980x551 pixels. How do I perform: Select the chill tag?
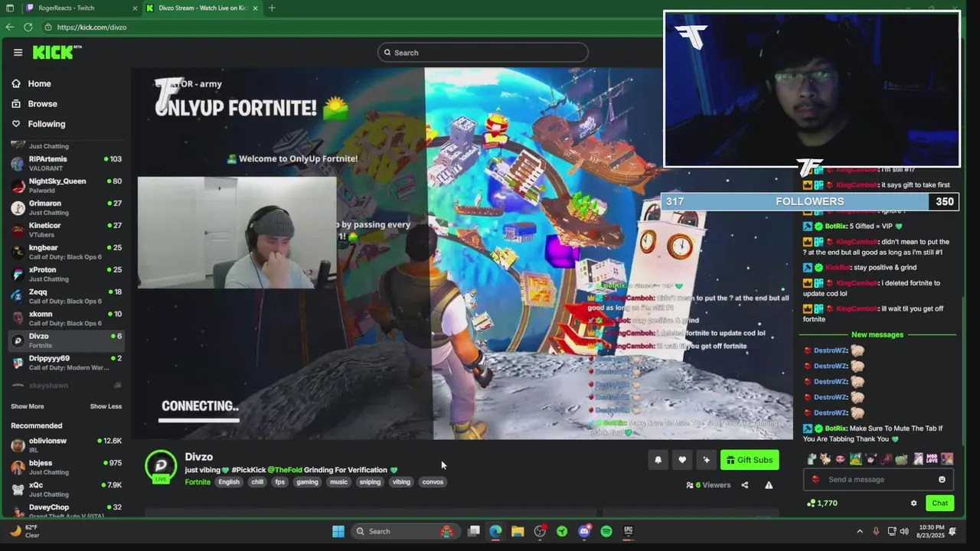point(257,482)
